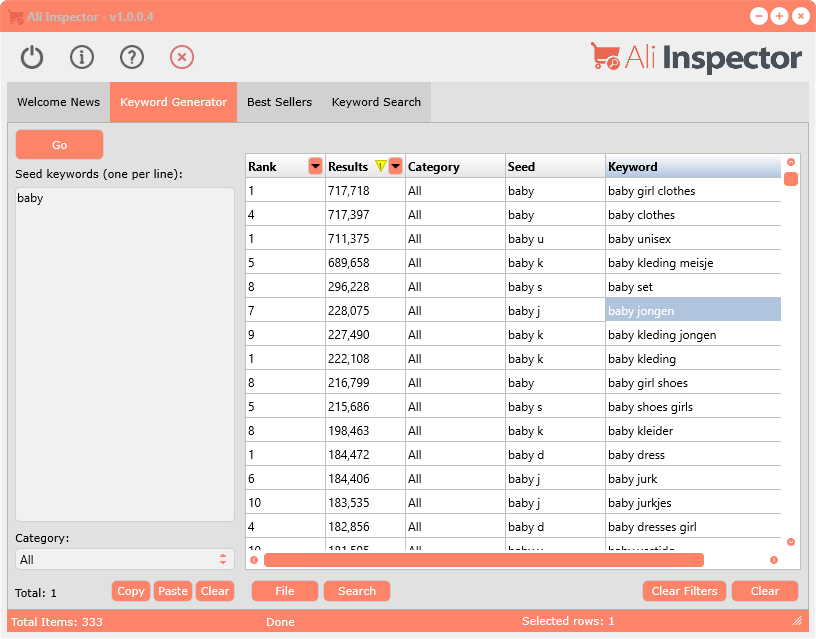Select the 'baby unisex' keyword cell
The width and height of the screenshot is (816, 639).
point(693,239)
